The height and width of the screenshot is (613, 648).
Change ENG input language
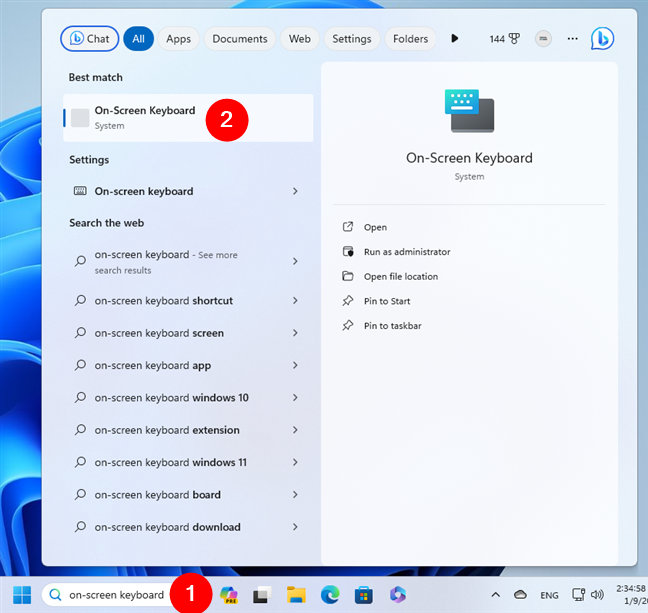coord(549,595)
